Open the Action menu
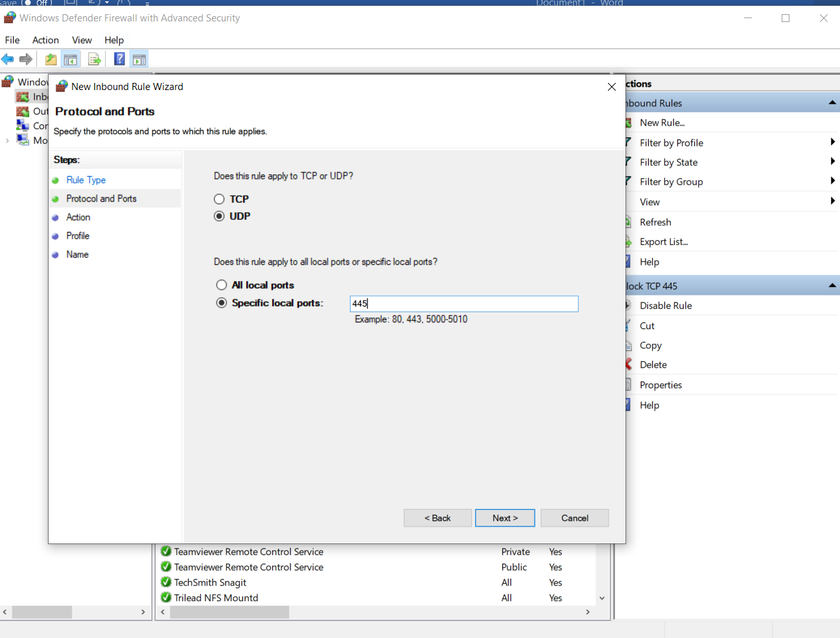Viewport: 840px width, 638px height. click(x=45, y=40)
